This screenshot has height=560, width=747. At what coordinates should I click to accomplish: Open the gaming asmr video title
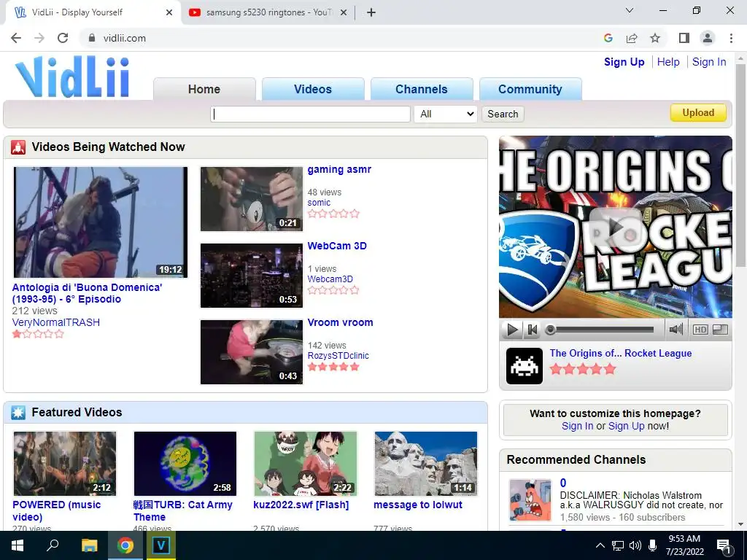pyautogui.click(x=339, y=169)
